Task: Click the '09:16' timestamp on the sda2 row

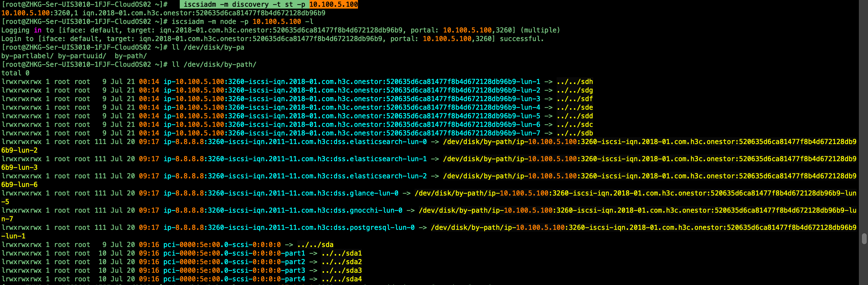Action: (149, 262)
